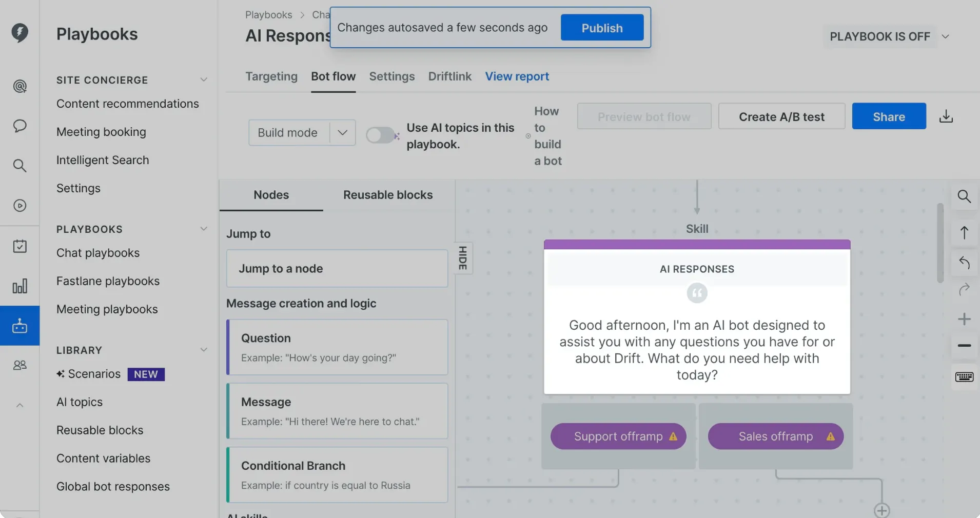Redo the bot flow change
This screenshot has height=518, width=980.
point(964,290)
